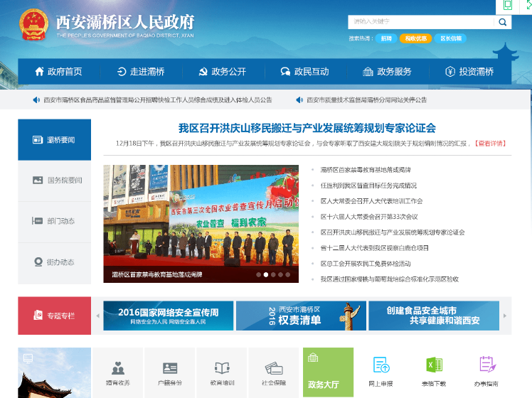Open the 户籍身份 ID card icon

click(x=170, y=368)
